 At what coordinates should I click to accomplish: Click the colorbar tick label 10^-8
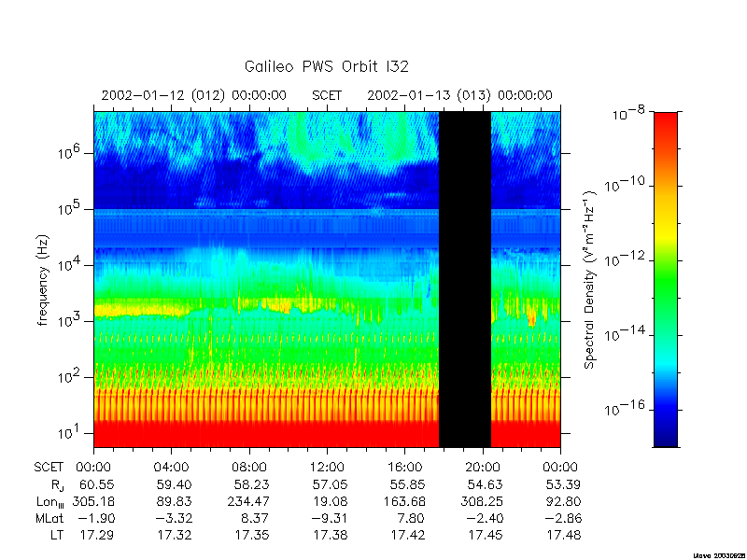(x=627, y=112)
